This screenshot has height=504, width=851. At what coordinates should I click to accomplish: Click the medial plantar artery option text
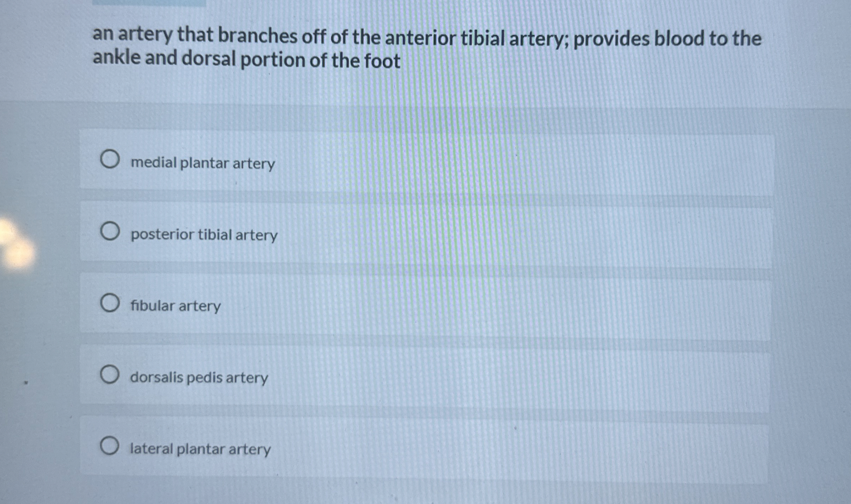click(x=202, y=164)
